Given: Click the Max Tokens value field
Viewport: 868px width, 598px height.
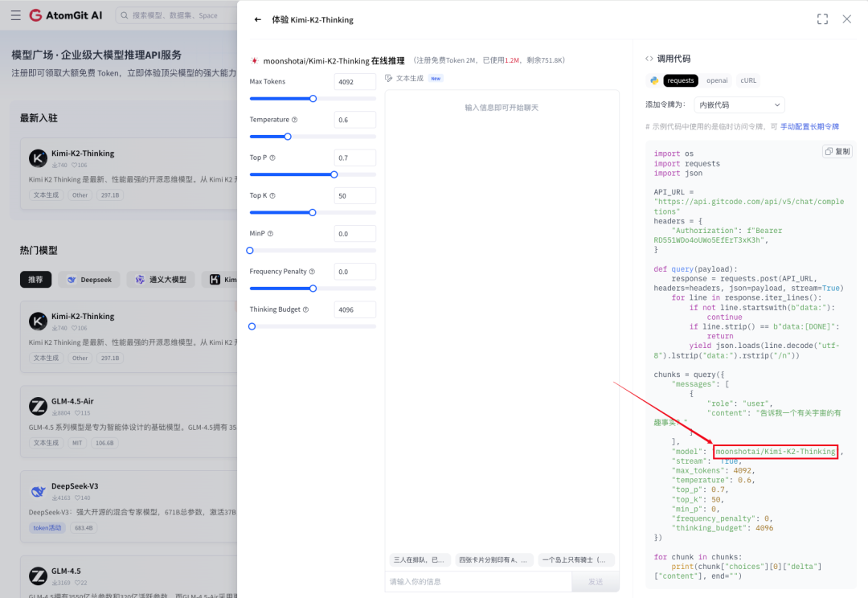Looking at the screenshot, I should tap(355, 82).
